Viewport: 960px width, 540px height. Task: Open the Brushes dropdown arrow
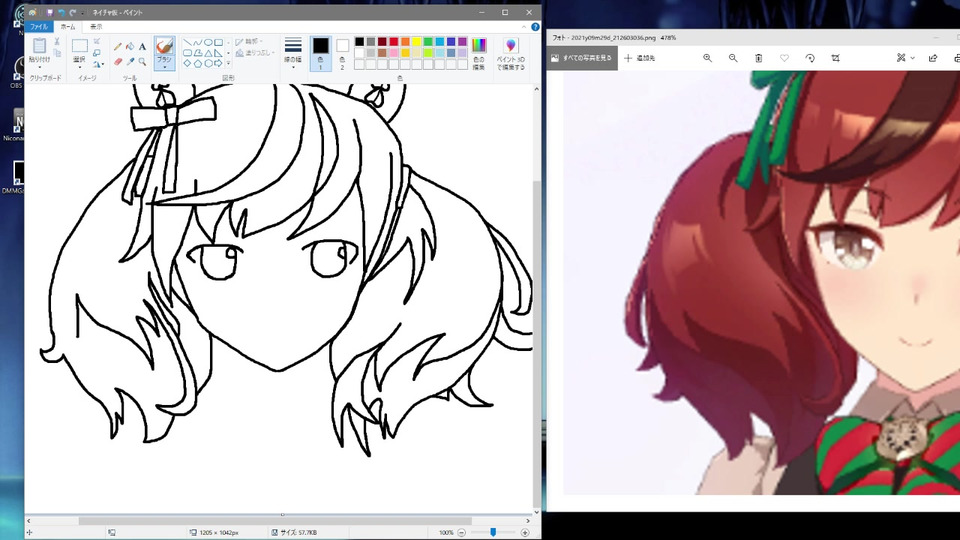click(165, 67)
